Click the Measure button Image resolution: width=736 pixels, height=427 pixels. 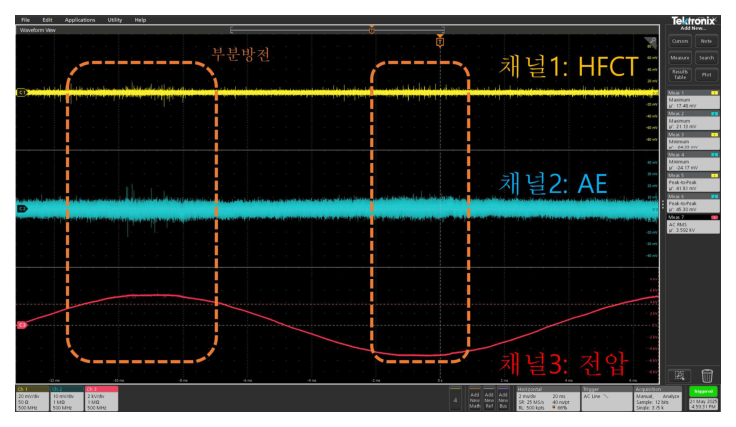pyautogui.click(x=680, y=57)
